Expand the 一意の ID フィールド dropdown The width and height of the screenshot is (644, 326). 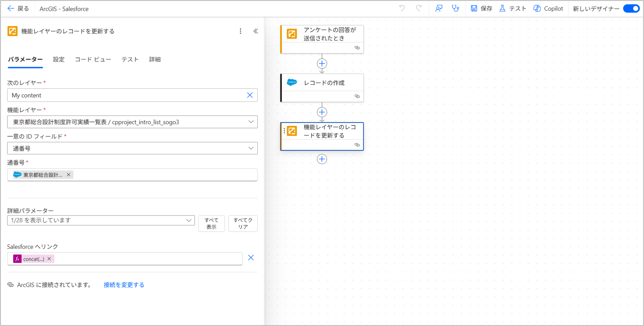point(132,148)
